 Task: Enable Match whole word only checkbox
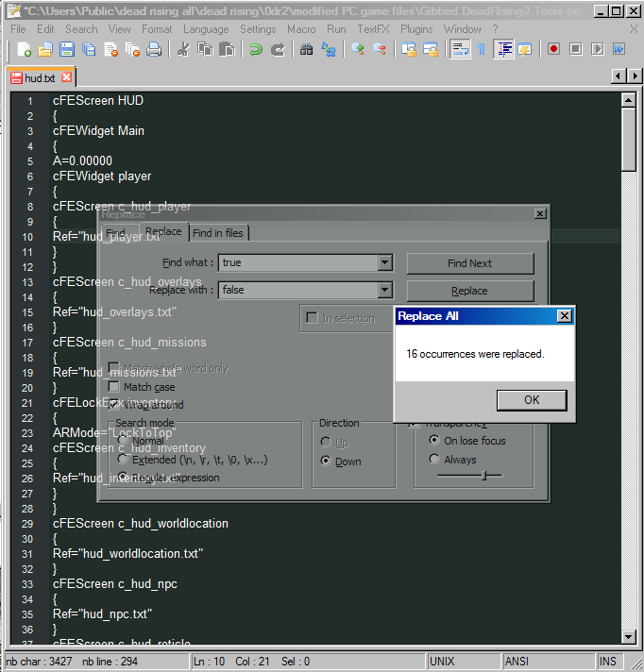pos(113,367)
